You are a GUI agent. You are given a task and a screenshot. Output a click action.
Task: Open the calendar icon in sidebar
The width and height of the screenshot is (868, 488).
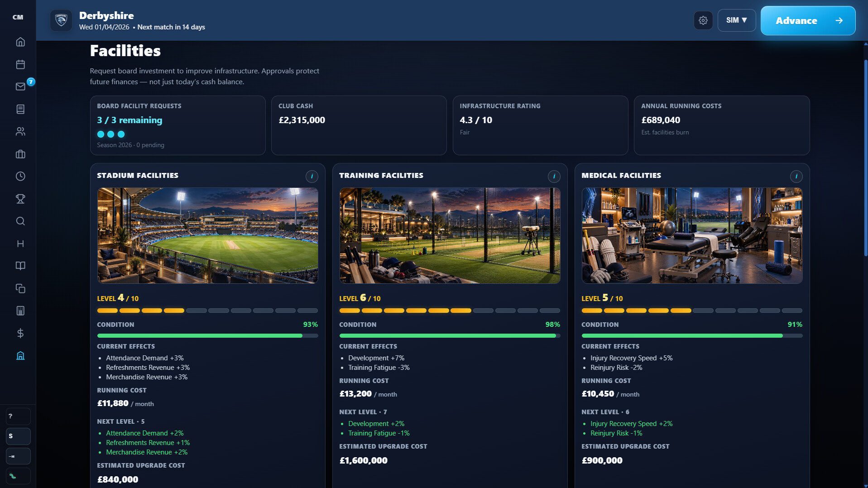20,64
